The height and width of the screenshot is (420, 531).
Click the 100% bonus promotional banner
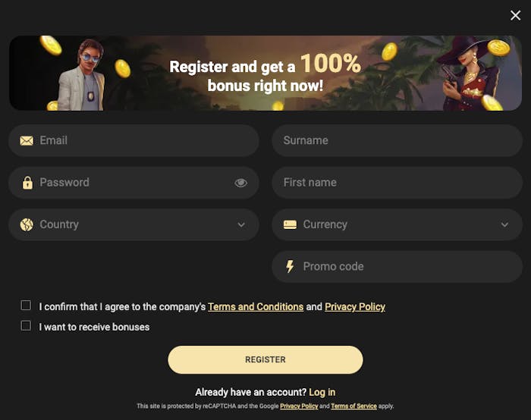click(265, 74)
